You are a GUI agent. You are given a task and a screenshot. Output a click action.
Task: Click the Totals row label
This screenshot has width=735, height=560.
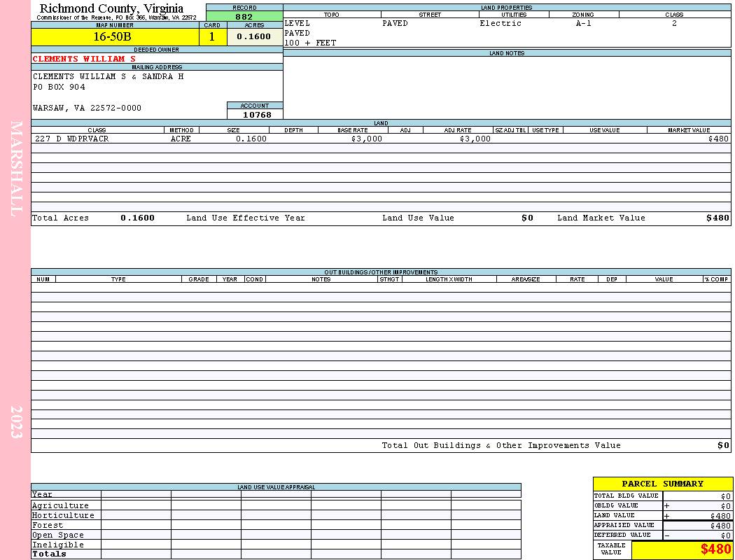point(49,554)
